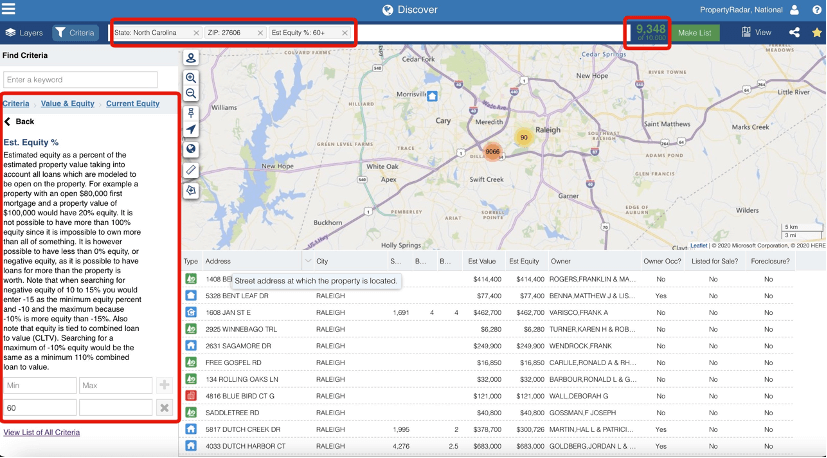This screenshot has height=458, width=827.
Task: Remove the Est Equity %: 60+ chip
Action: pyautogui.click(x=344, y=33)
